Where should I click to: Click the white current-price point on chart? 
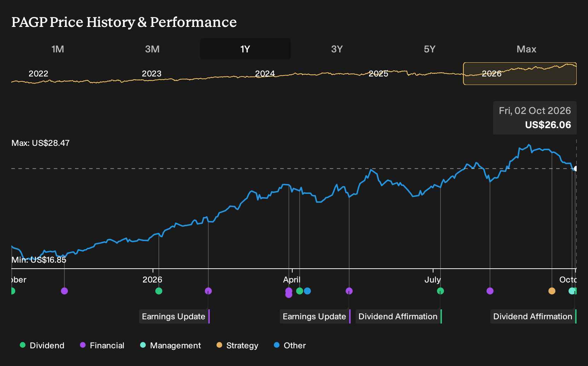576,168
